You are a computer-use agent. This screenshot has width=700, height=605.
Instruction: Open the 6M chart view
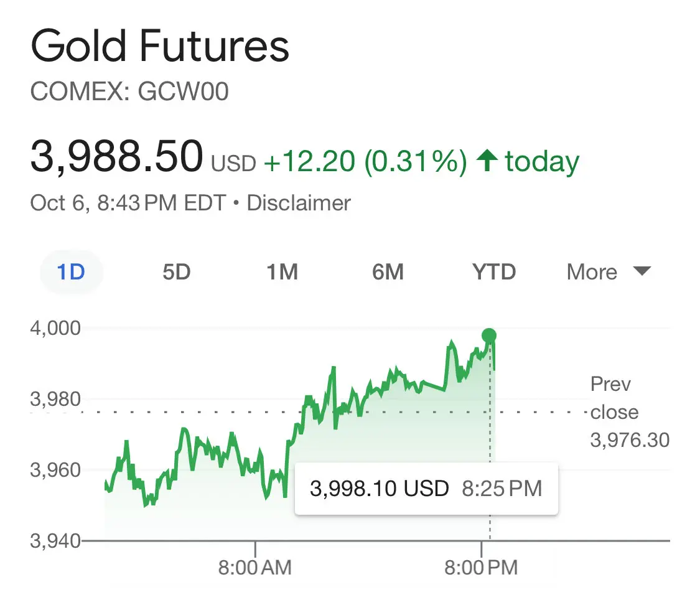388,272
